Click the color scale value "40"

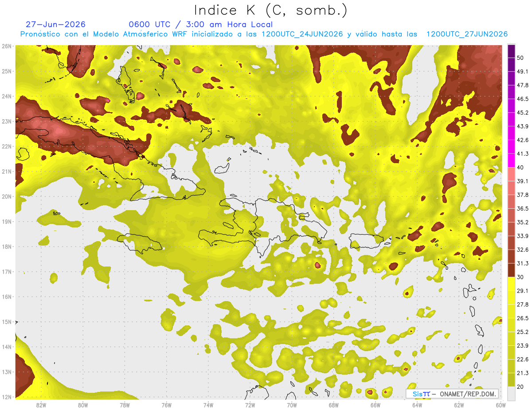(520, 168)
